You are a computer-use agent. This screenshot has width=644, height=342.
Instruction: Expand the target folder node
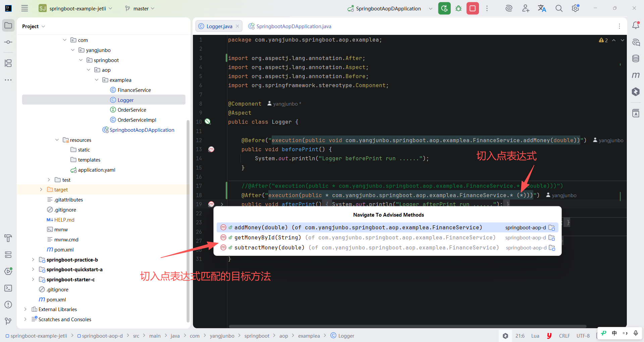(x=41, y=189)
